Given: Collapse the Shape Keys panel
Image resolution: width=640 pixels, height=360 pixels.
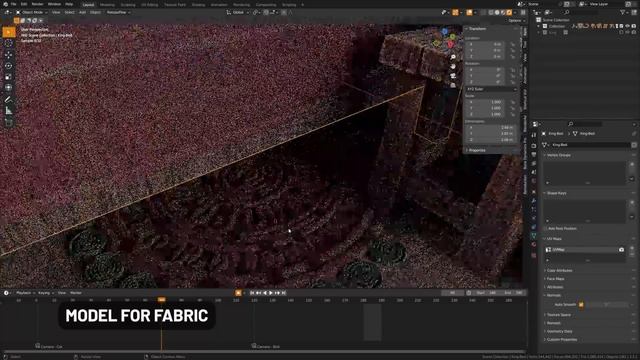Looking at the screenshot, I should tap(556, 193).
